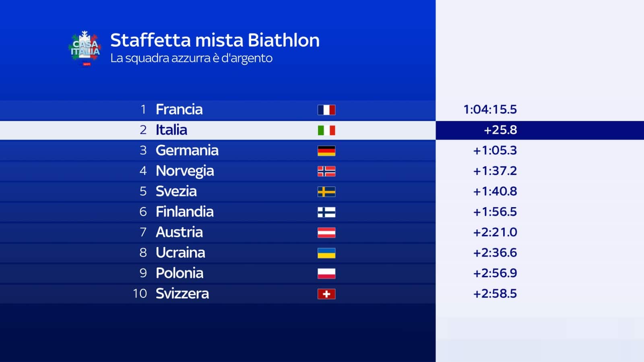644x362 pixels.
Task: Click the Italia team name
Action: pos(171,130)
